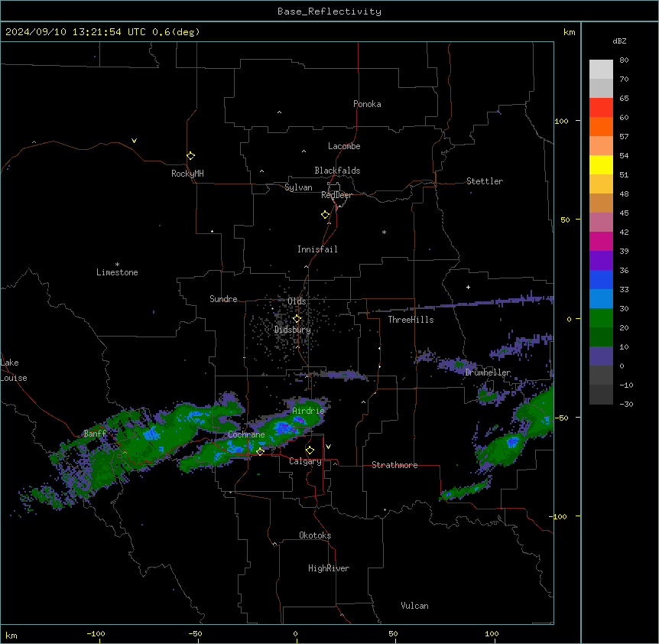Click the Didsbury label

293,330
